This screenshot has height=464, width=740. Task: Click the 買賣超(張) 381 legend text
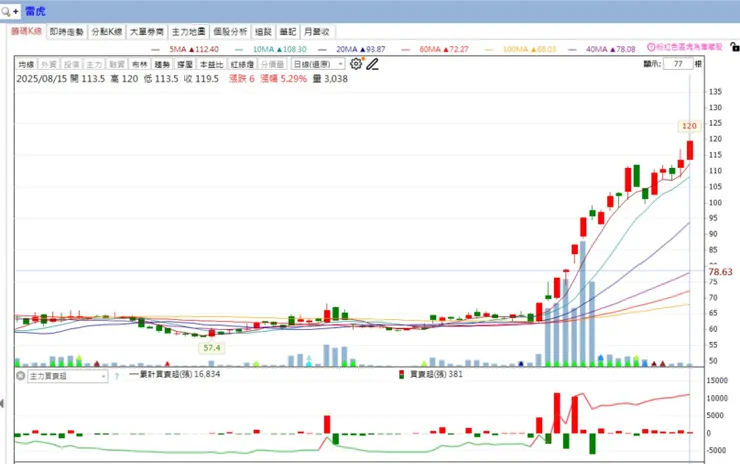tap(436, 374)
